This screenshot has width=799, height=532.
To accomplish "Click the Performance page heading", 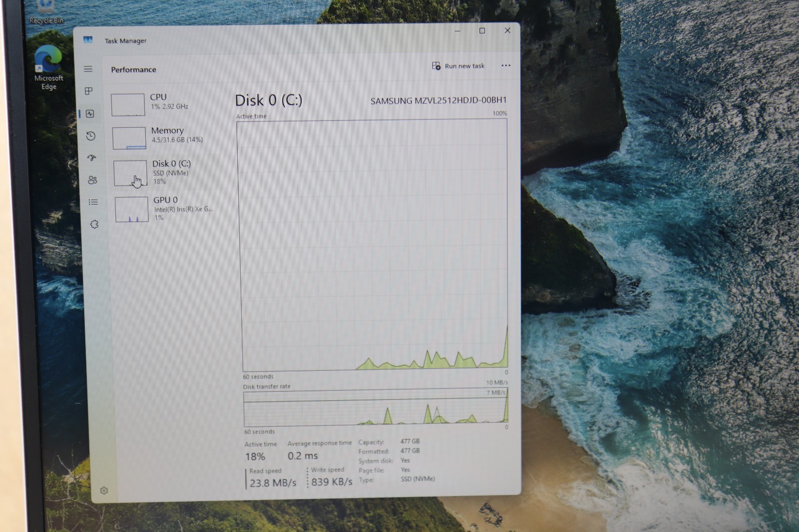I will 133,69.
